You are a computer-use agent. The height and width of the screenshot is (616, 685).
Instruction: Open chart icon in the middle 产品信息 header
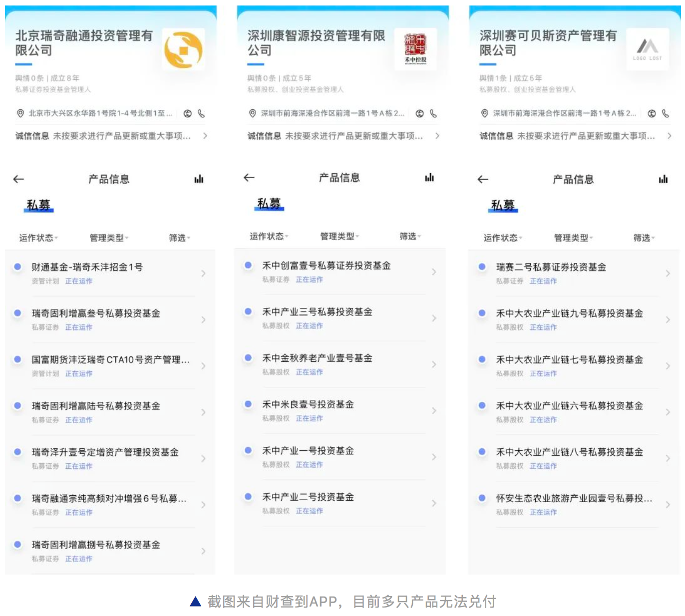[x=429, y=177]
